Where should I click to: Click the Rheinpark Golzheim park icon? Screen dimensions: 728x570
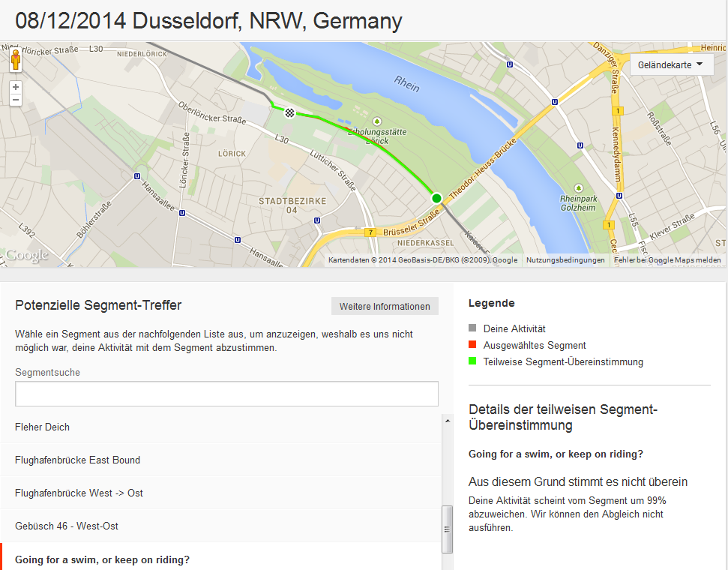coord(579,188)
